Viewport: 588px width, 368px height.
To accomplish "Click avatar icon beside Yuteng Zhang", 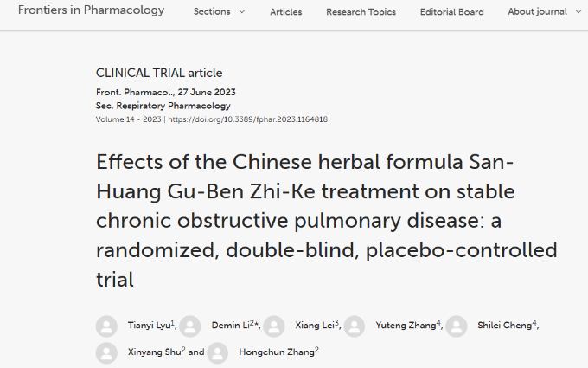I will pyautogui.click(x=358, y=326).
